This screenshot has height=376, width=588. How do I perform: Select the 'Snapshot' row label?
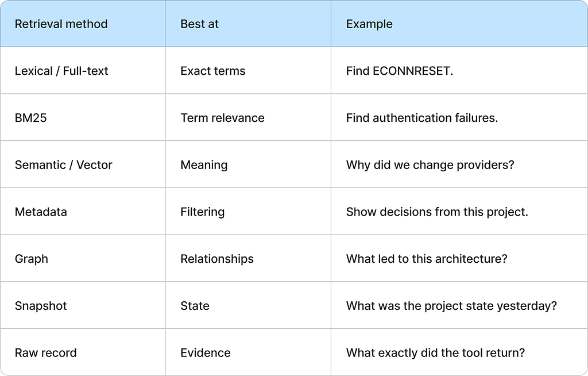(x=41, y=306)
